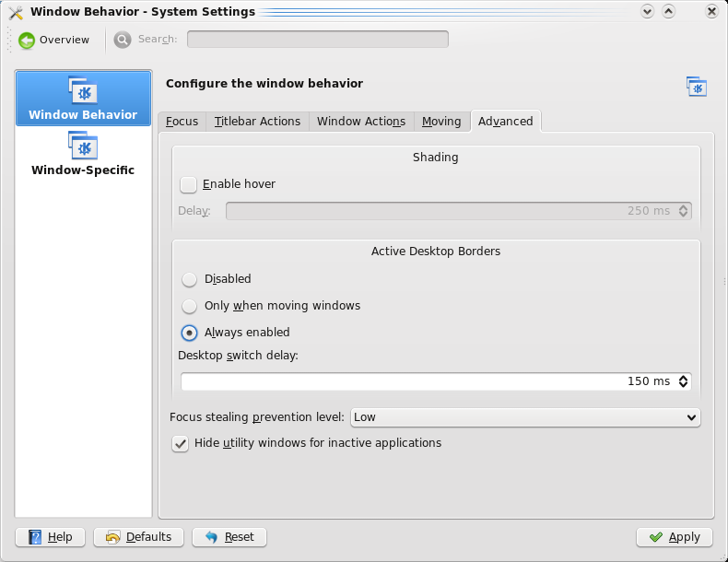Switch to the Focus tab
The image size is (728, 562).
(x=182, y=122)
